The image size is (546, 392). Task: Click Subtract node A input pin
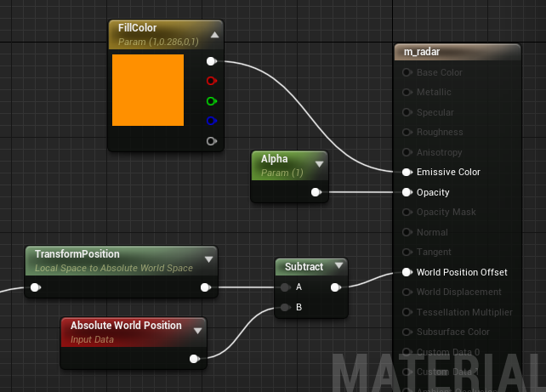click(285, 287)
